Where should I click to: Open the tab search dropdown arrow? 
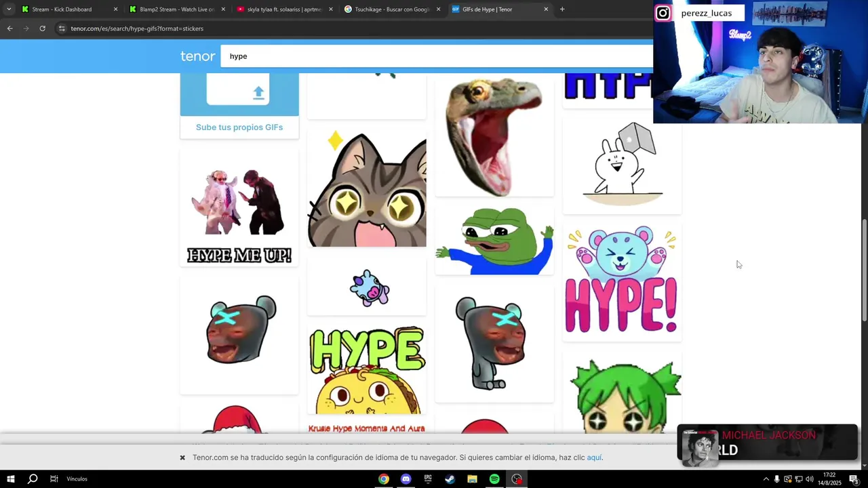[9, 9]
